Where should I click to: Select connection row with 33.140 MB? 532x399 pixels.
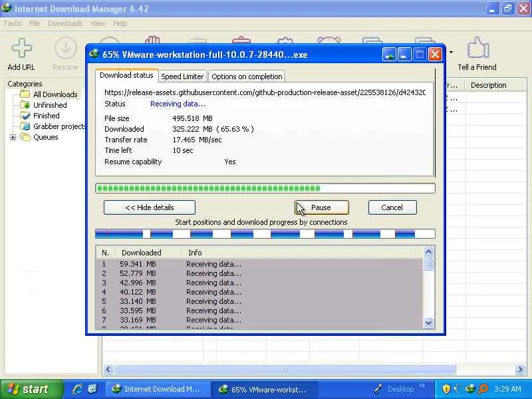pyautogui.click(x=259, y=301)
